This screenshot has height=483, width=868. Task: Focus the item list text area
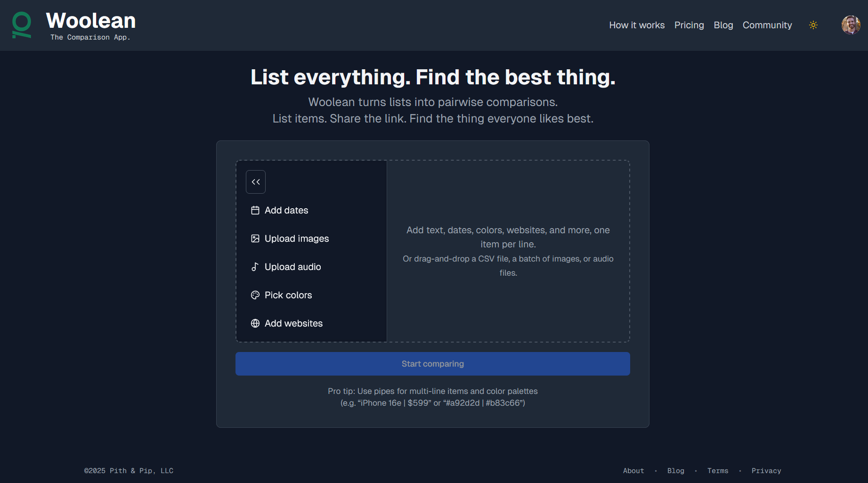[508, 251]
